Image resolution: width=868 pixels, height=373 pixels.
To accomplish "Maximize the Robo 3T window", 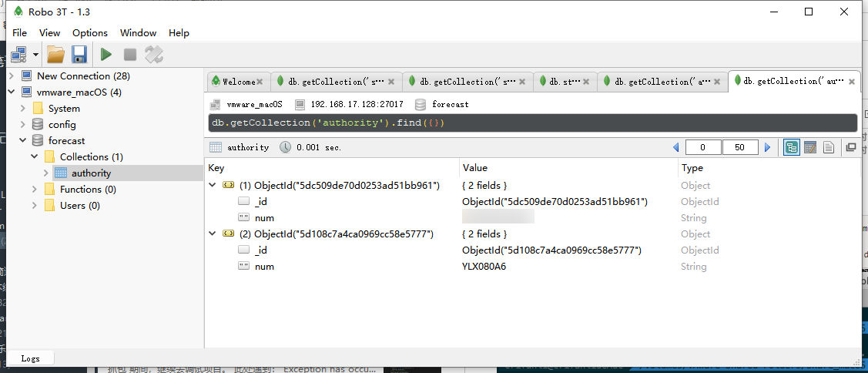I will point(808,11).
